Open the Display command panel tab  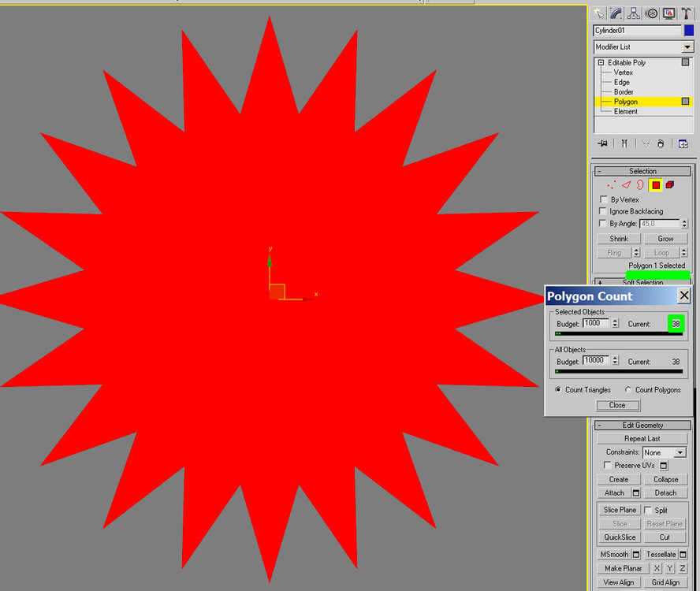coord(668,13)
